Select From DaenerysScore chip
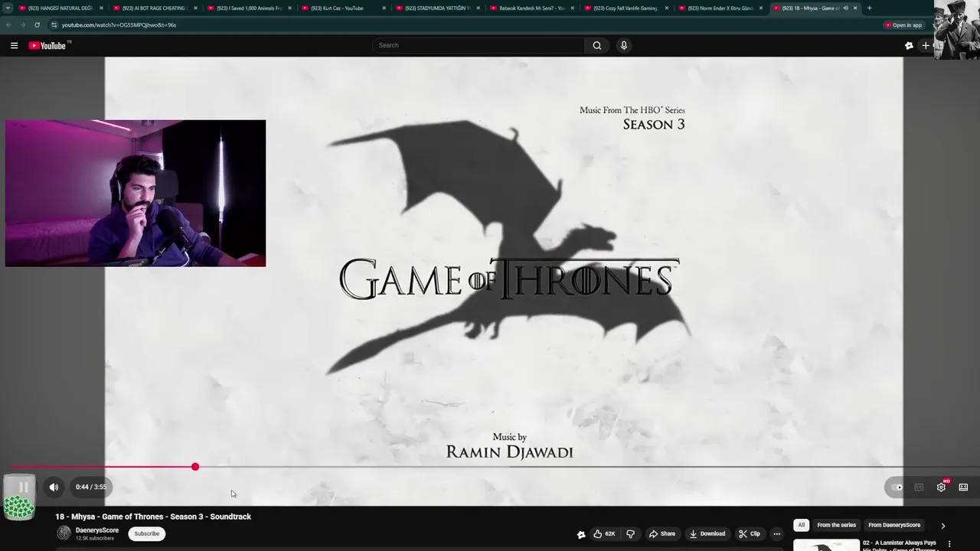The height and width of the screenshot is (551, 980). click(x=894, y=525)
